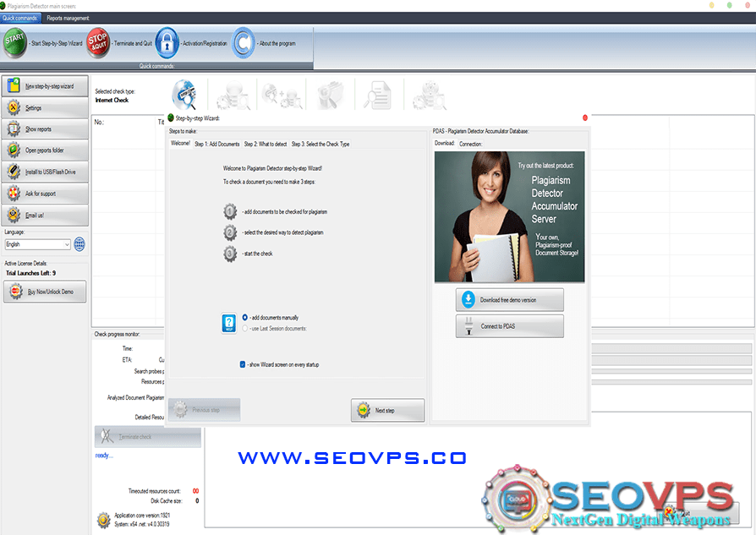
Task: Open the Download tab in the PDAS panel
Action: point(445,144)
